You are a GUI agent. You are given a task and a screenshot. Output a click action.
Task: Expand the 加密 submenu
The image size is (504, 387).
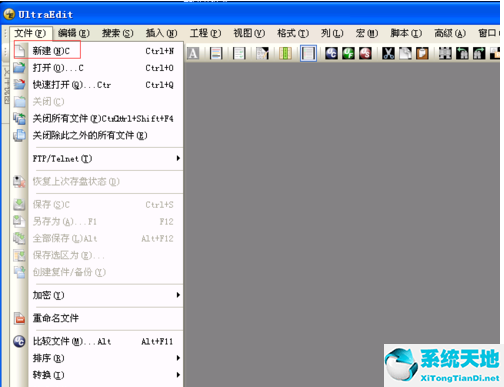pos(97,295)
